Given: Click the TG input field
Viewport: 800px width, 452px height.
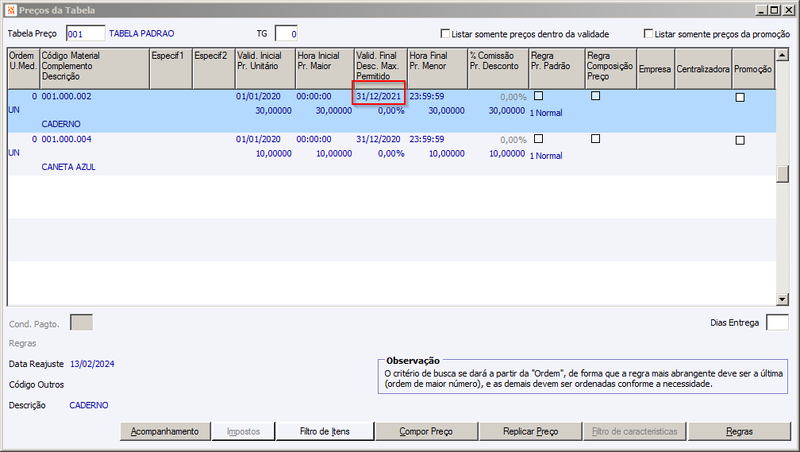Looking at the screenshot, I should (x=286, y=34).
